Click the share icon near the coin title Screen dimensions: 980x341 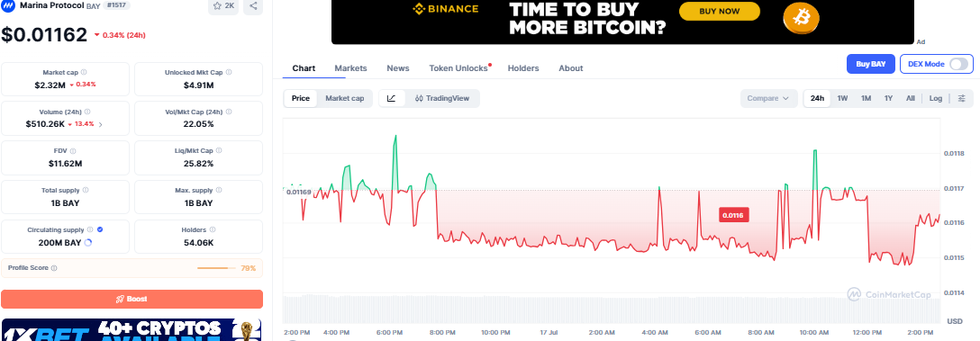253,5
